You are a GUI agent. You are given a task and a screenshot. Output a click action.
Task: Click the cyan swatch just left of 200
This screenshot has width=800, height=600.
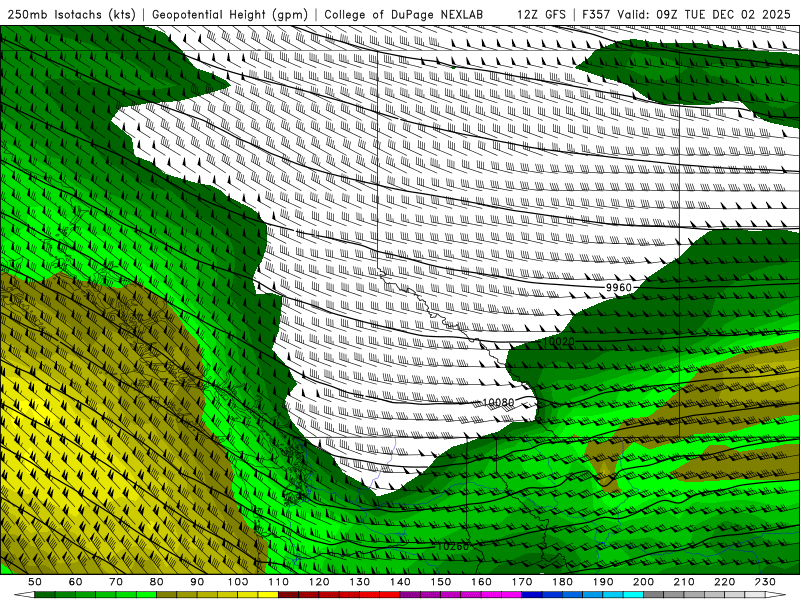click(x=634, y=595)
